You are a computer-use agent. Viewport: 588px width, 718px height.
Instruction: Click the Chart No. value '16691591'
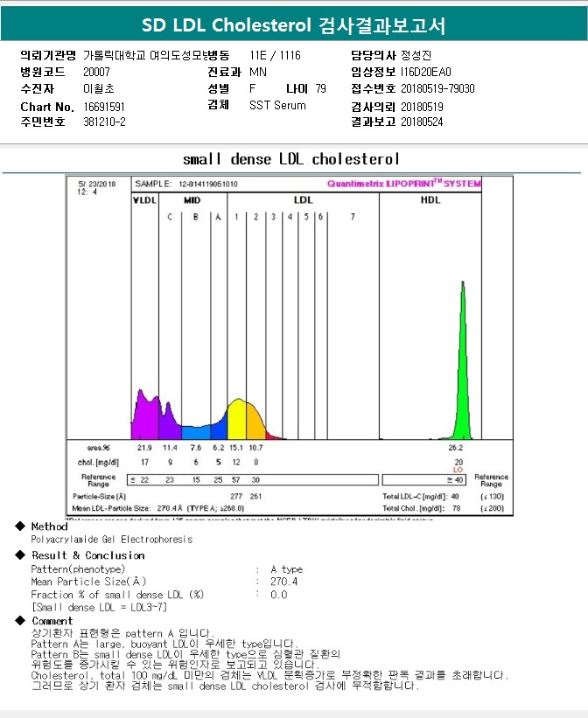104,108
